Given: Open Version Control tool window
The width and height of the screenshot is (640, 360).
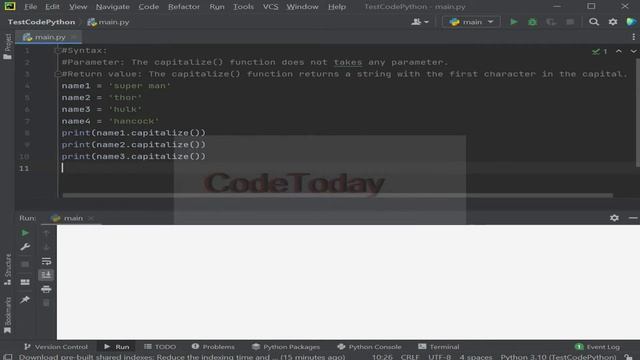Looking at the screenshot, I should click(x=56, y=347).
